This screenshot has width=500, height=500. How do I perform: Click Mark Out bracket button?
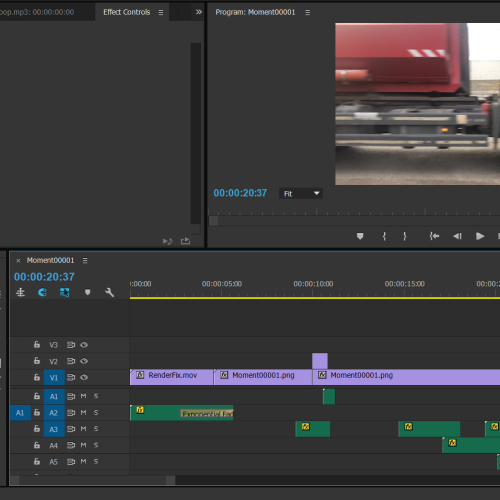pyautogui.click(x=405, y=236)
